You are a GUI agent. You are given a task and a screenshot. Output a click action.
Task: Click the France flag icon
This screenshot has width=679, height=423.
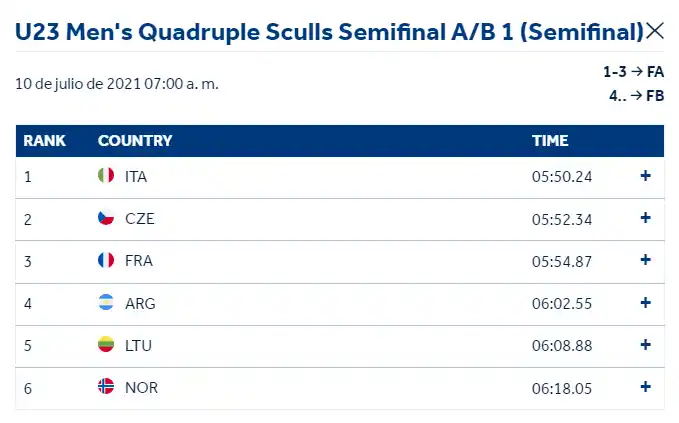[x=105, y=260]
